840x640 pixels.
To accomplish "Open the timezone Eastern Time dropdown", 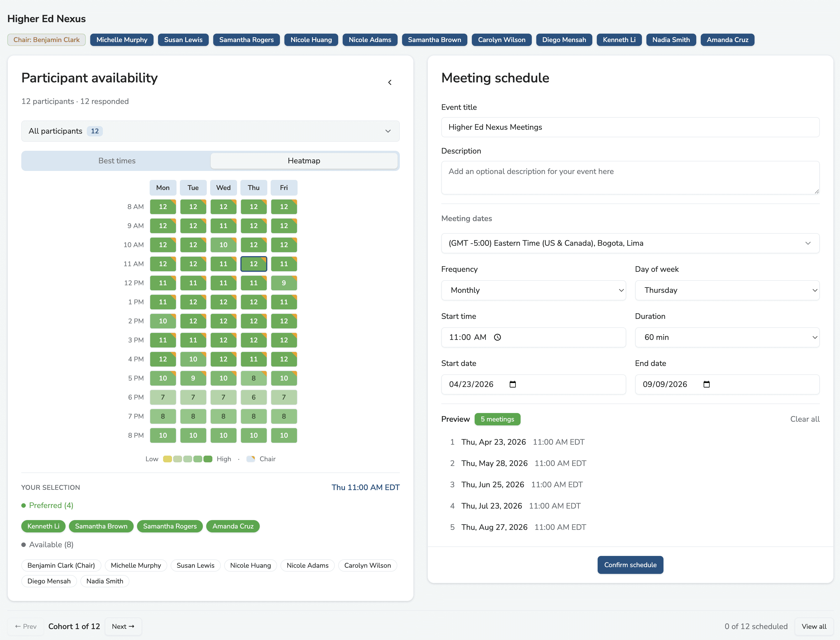I will pyautogui.click(x=630, y=243).
